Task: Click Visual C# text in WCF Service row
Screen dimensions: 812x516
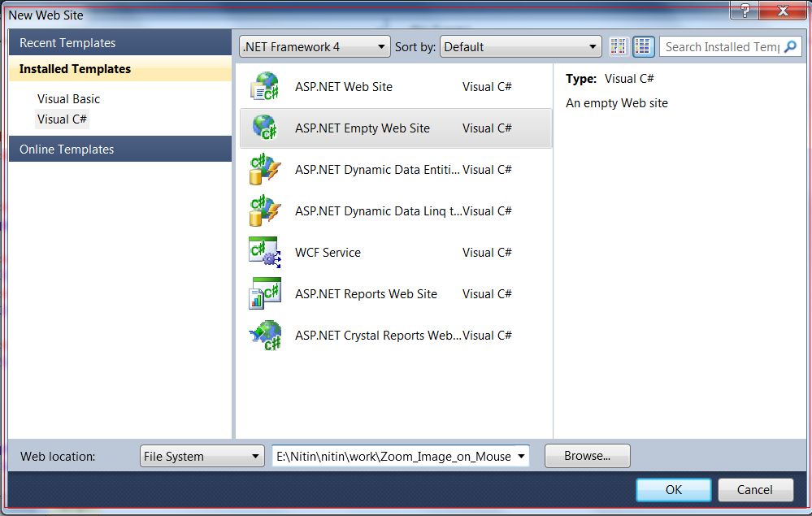Action: pos(487,252)
